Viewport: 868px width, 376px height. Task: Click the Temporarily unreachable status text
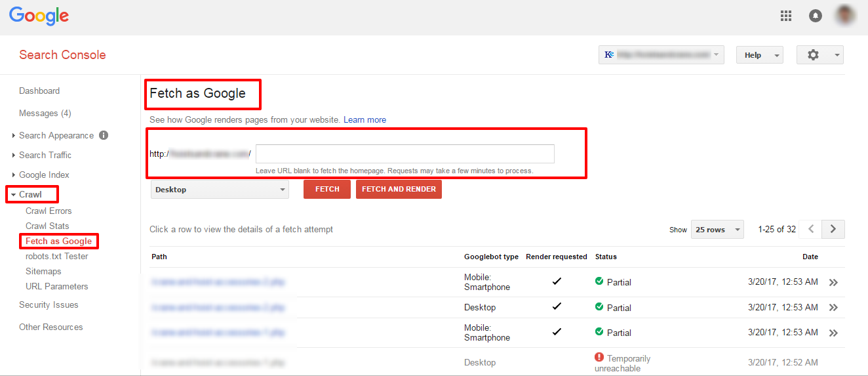[622, 363]
